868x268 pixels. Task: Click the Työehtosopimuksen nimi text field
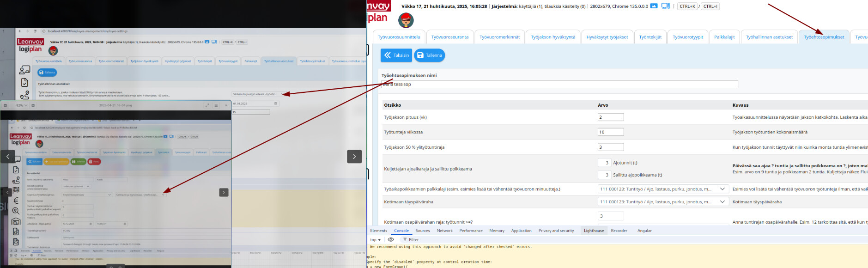coord(559,84)
